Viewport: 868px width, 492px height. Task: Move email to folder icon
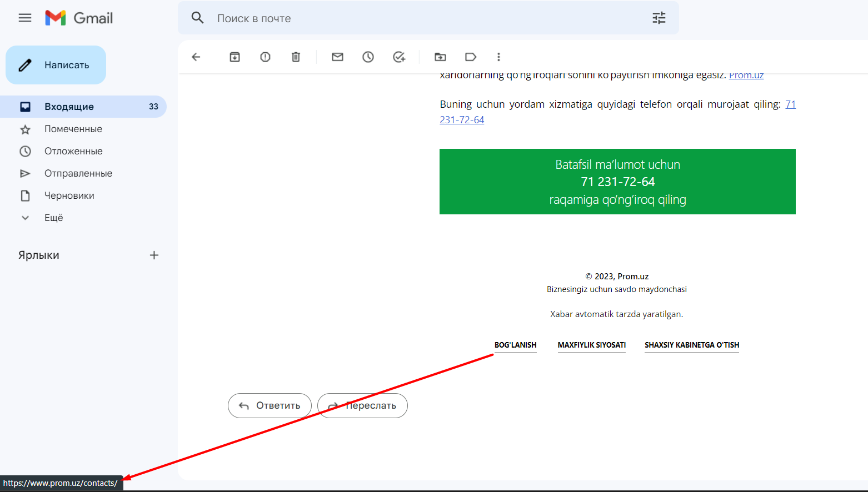[x=440, y=57]
